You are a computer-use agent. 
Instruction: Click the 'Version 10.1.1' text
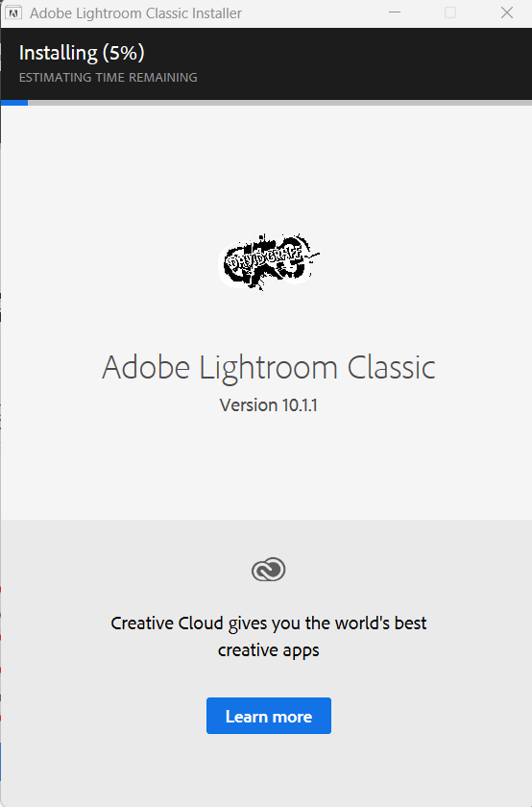(x=269, y=405)
